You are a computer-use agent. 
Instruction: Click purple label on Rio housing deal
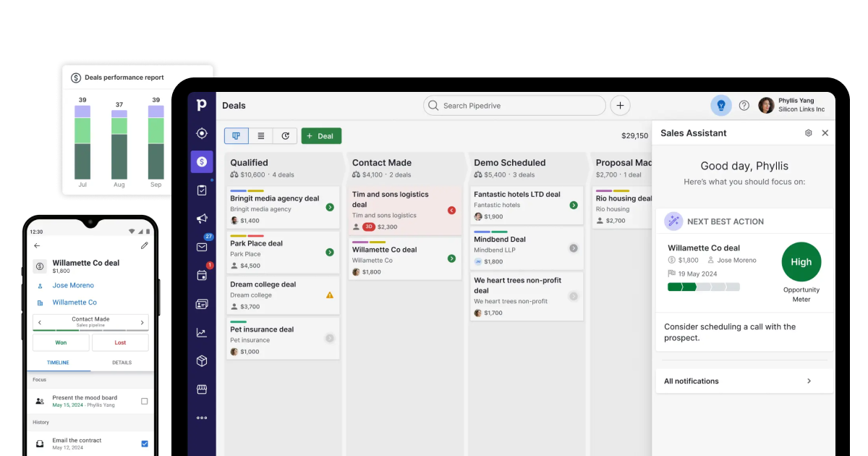pos(604,191)
